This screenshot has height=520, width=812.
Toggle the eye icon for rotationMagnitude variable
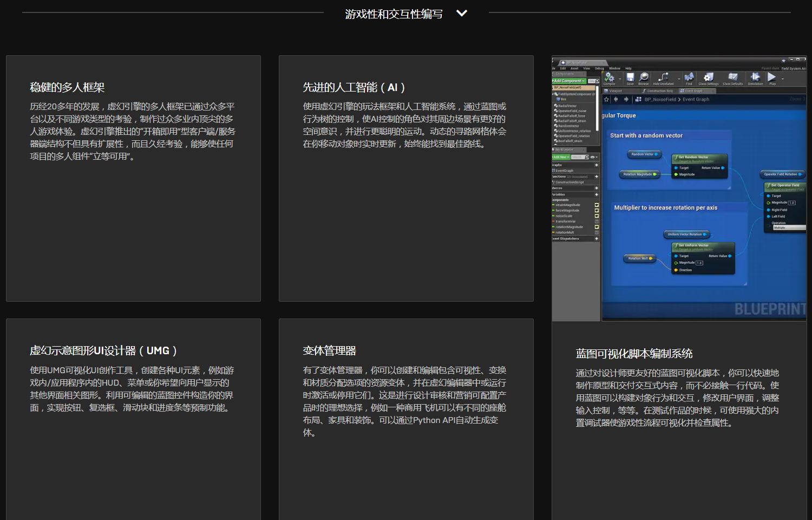[597, 227]
